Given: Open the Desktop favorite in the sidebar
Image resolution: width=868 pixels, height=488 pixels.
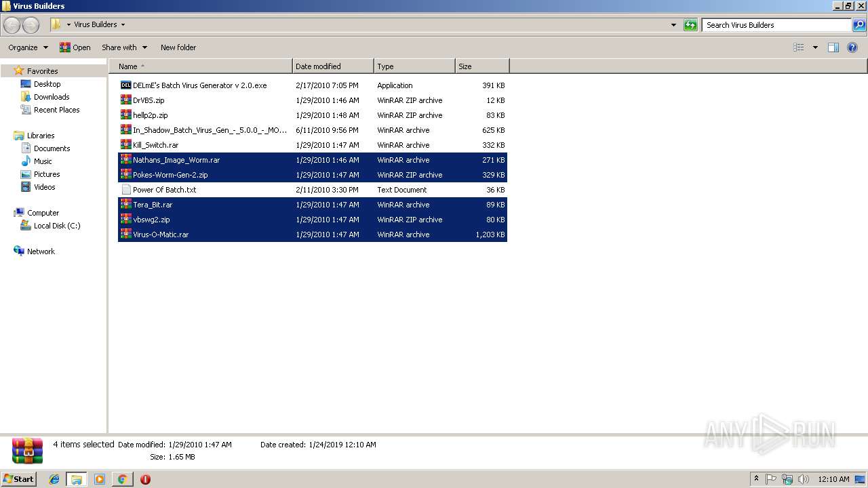Looking at the screenshot, I should coord(40,84).
